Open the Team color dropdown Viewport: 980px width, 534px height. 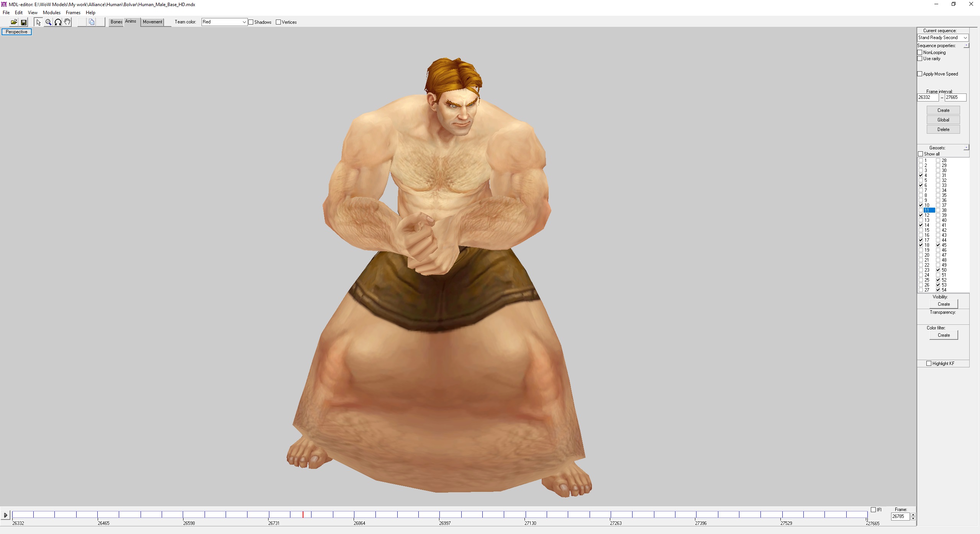tap(225, 22)
